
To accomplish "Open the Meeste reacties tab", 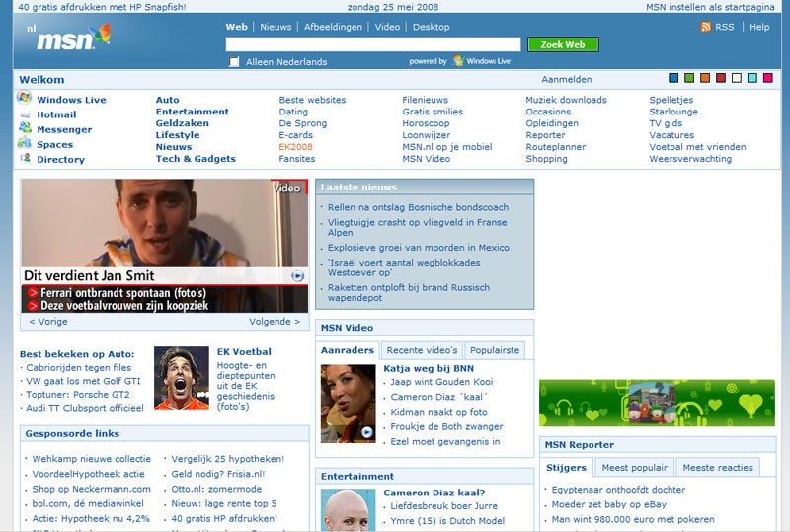I will click(718, 468).
